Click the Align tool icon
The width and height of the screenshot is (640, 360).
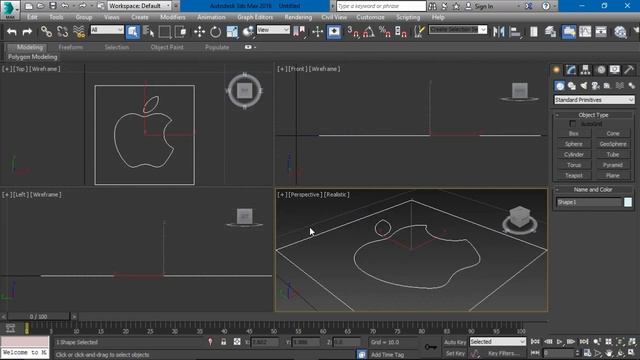click(515, 32)
